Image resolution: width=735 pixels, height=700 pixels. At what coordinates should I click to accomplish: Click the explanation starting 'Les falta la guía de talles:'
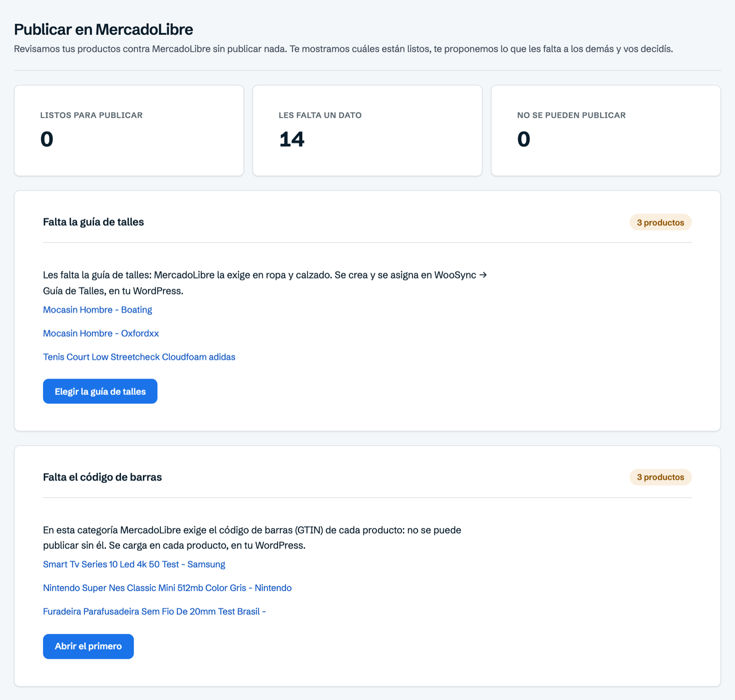click(265, 283)
